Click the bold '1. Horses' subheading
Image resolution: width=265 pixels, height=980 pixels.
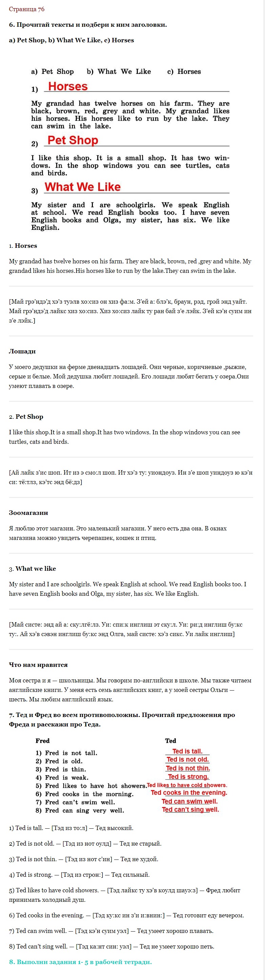tap(23, 246)
